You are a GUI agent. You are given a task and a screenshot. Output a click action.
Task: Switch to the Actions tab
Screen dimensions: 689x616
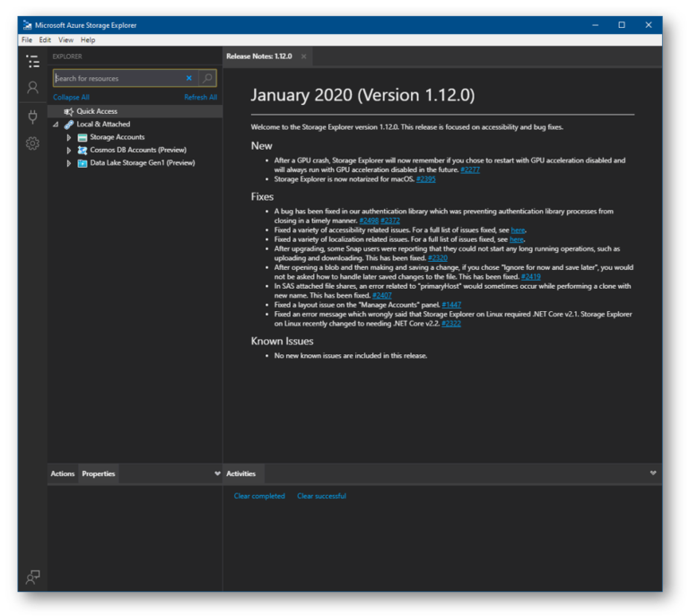pos(63,473)
